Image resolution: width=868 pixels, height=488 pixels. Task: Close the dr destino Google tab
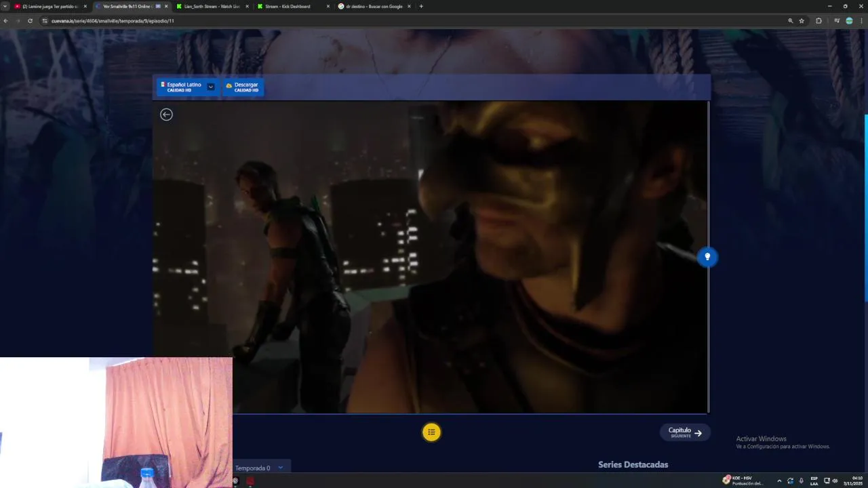click(409, 6)
